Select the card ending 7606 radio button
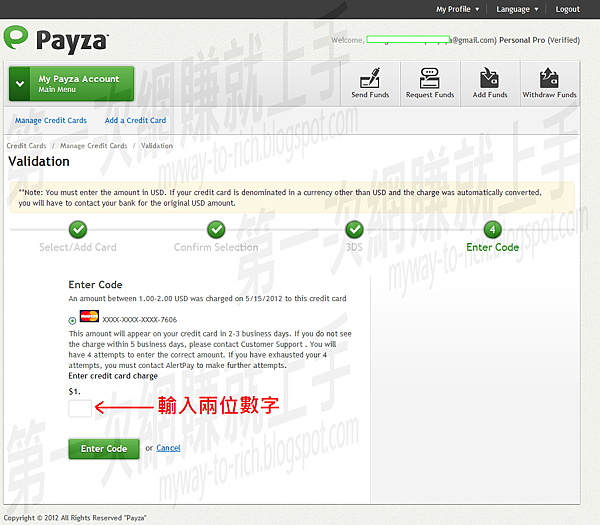This screenshot has width=600, height=525. [72, 321]
